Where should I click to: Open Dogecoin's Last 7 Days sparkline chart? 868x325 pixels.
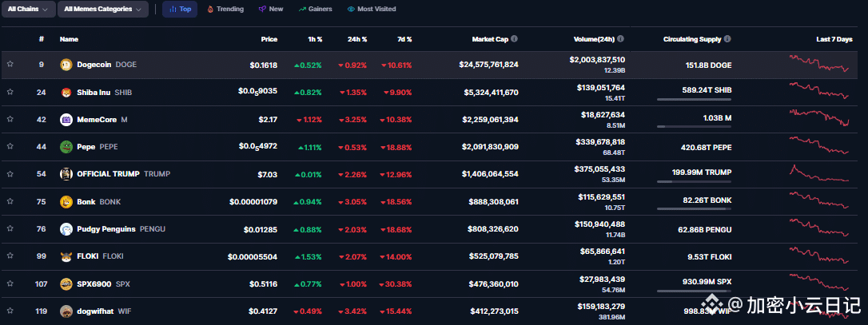tap(820, 64)
